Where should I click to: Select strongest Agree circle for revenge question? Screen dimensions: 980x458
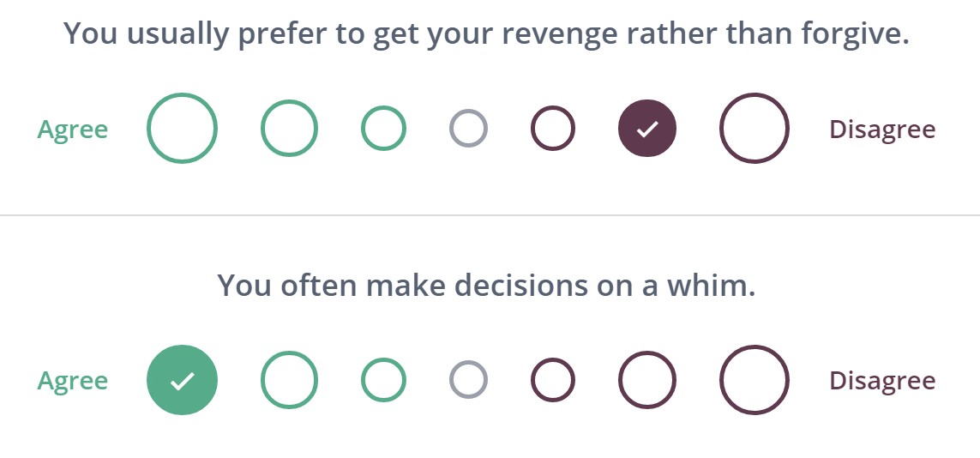pos(182,129)
